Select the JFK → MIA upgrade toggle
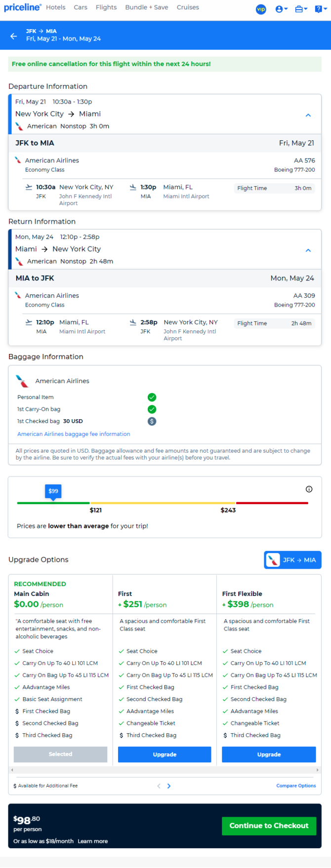Viewport: 331px width, 868px height. click(292, 560)
